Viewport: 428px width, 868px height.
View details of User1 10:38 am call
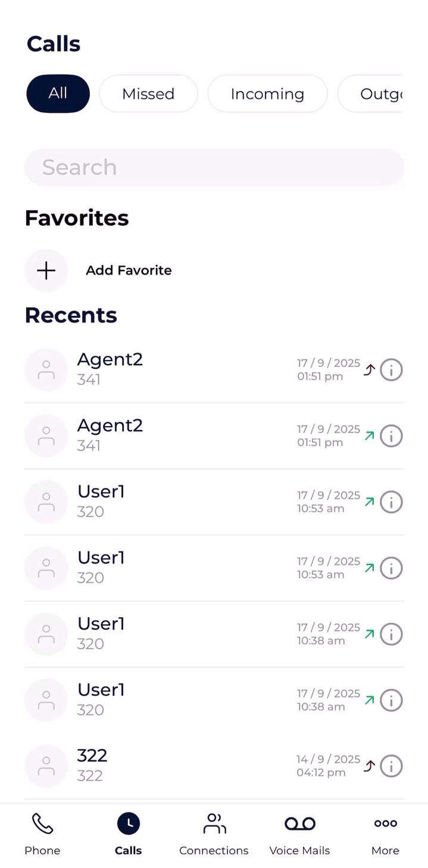391,634
